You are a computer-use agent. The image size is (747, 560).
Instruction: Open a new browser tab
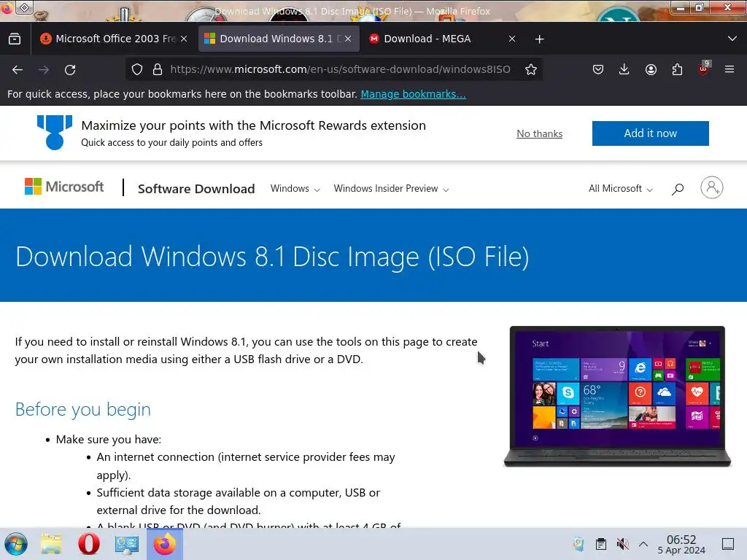pos(539,39)
